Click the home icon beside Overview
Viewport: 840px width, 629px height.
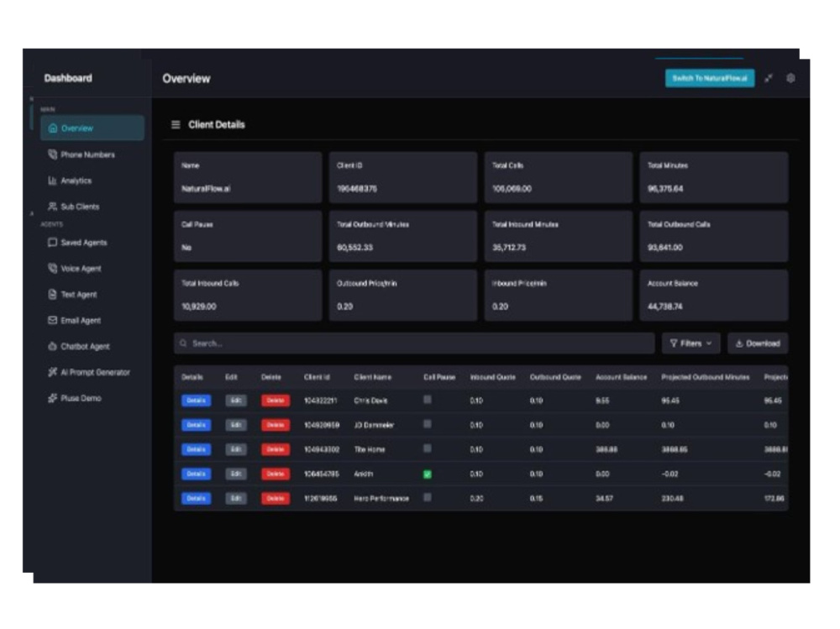click(x=52, y=128)
